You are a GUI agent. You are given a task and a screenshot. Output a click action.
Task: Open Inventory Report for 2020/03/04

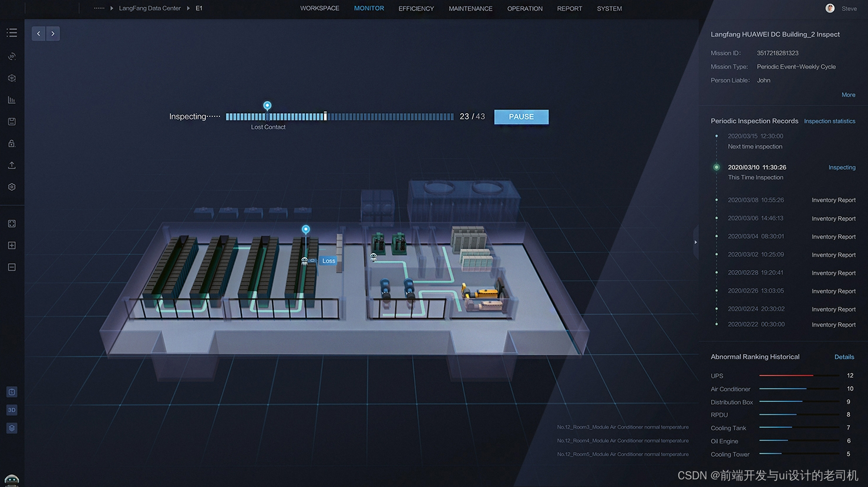coord(833,237)
